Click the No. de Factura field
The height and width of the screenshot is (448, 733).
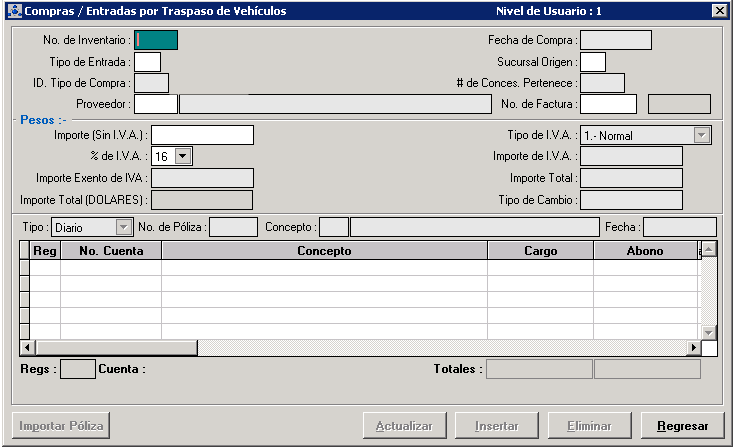(x=607, y=104)
